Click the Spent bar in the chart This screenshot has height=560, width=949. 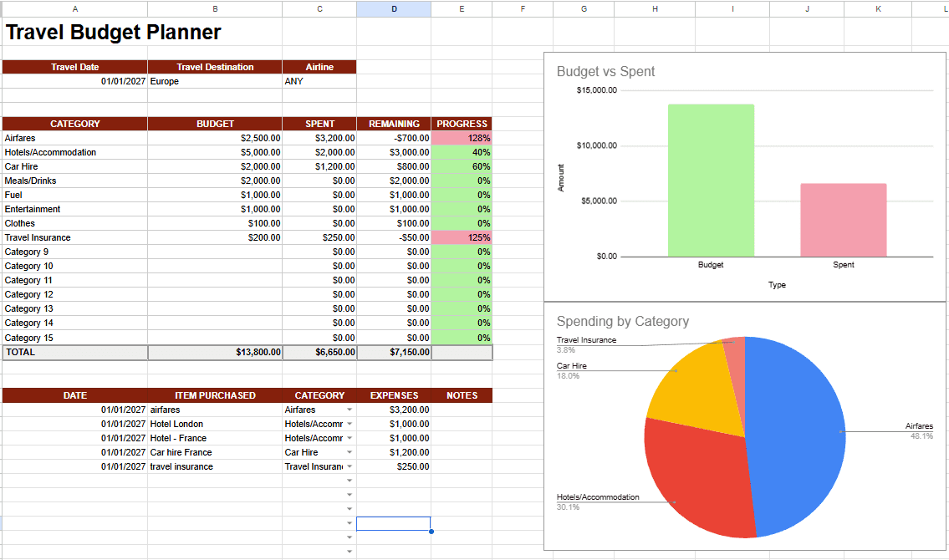(844, 219)
